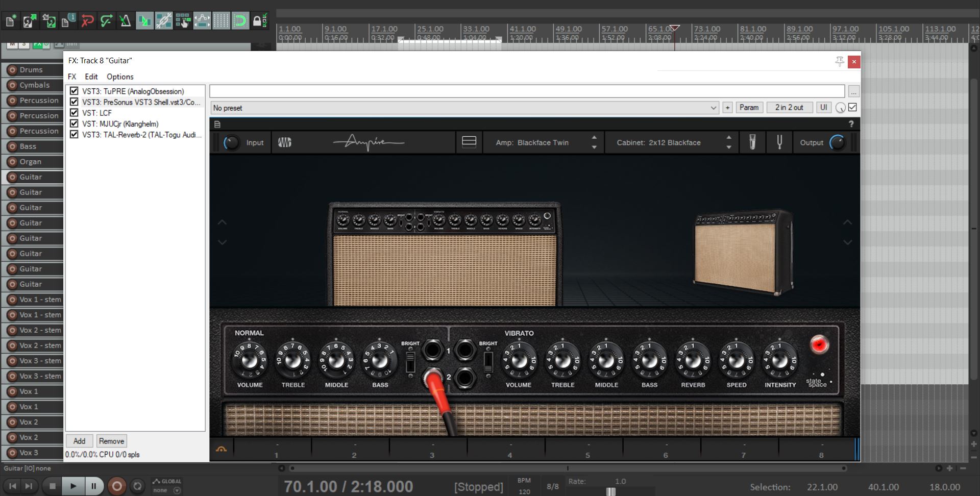Toggle the plugin bypass checkbox beside UI
Screen dimensions: 980x496
(x=852, y=107)
